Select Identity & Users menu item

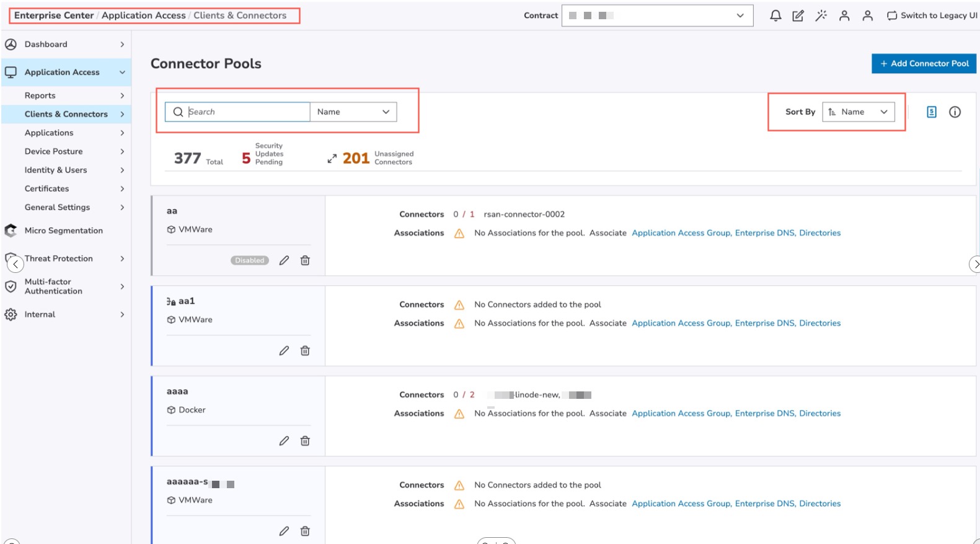56,170
